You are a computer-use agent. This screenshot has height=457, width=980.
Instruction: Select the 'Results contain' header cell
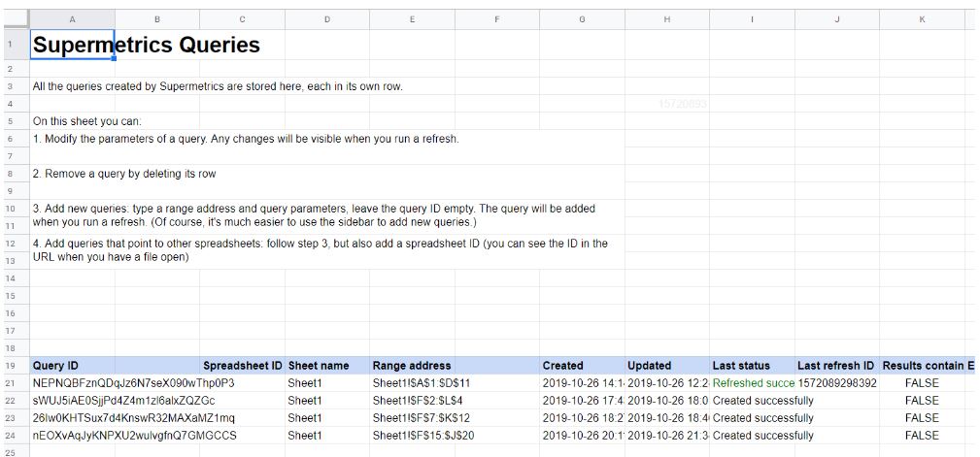(x=923, y=365)
